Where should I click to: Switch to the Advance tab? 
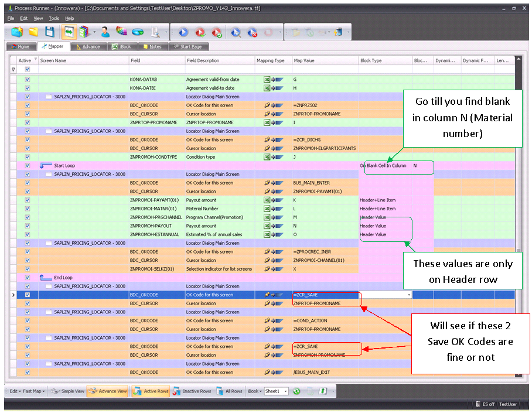point(88,47)
